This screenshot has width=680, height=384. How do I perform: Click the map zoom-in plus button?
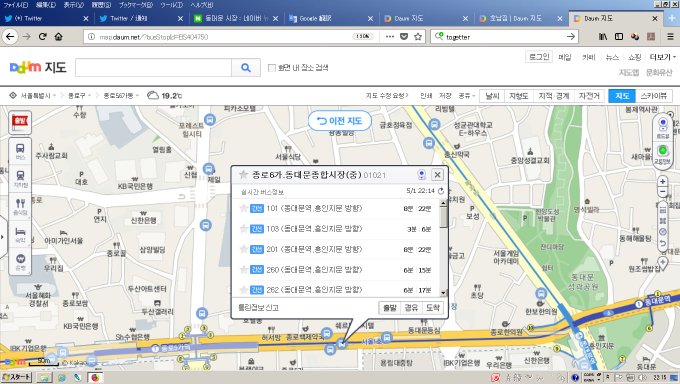(x=662, y=181)
